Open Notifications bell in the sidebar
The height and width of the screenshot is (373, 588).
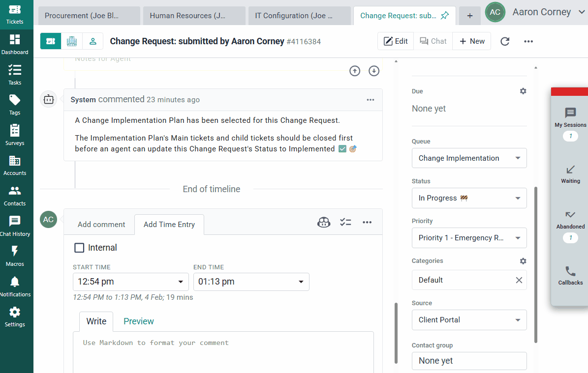pos(15,286)
